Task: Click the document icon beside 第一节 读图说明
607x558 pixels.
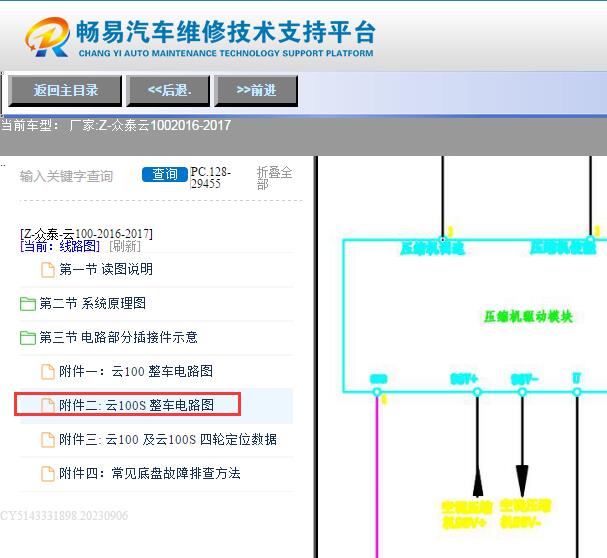Action: click(x=48, y=270)
